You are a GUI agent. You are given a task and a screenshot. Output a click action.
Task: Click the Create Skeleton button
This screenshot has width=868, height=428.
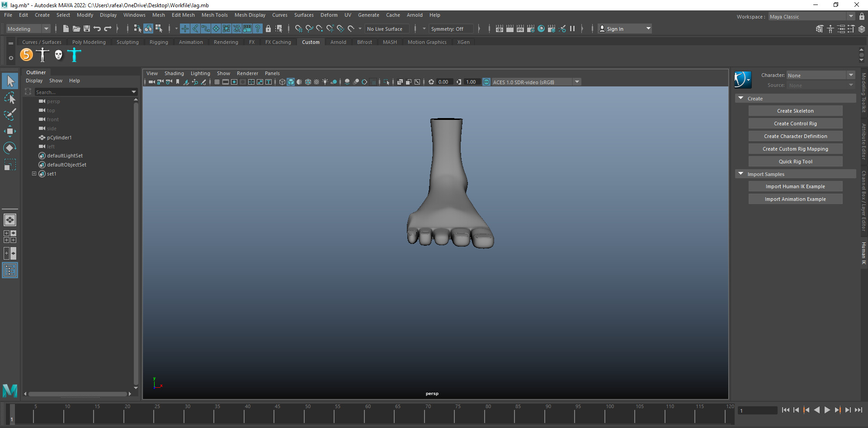(795, 111)
